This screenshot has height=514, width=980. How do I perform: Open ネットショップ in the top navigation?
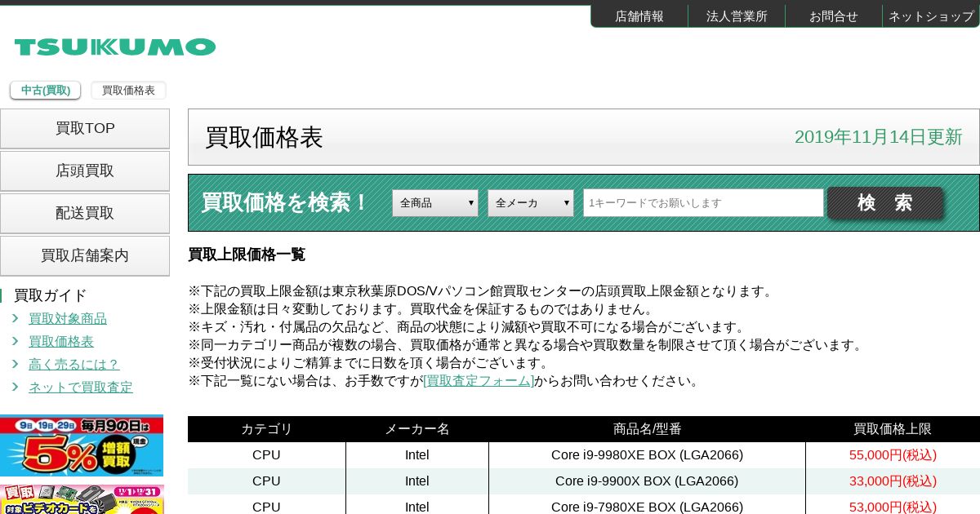coord(931,16)
